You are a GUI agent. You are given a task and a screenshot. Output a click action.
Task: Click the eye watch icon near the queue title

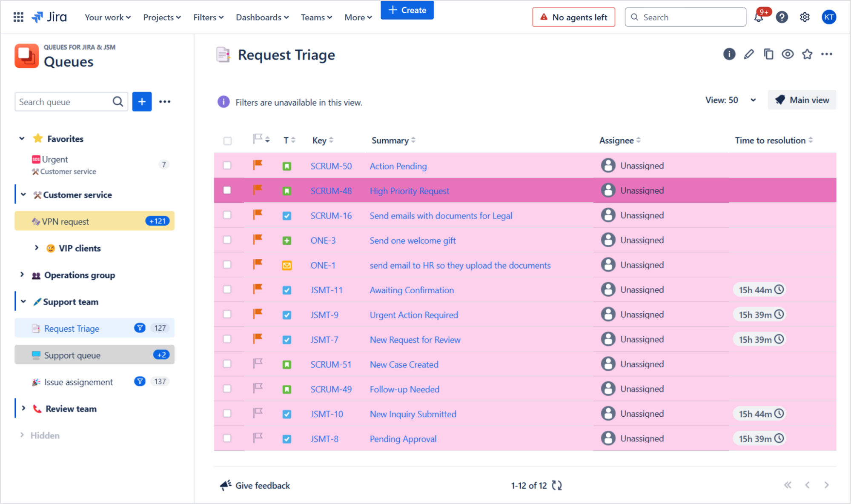(788, 54)
